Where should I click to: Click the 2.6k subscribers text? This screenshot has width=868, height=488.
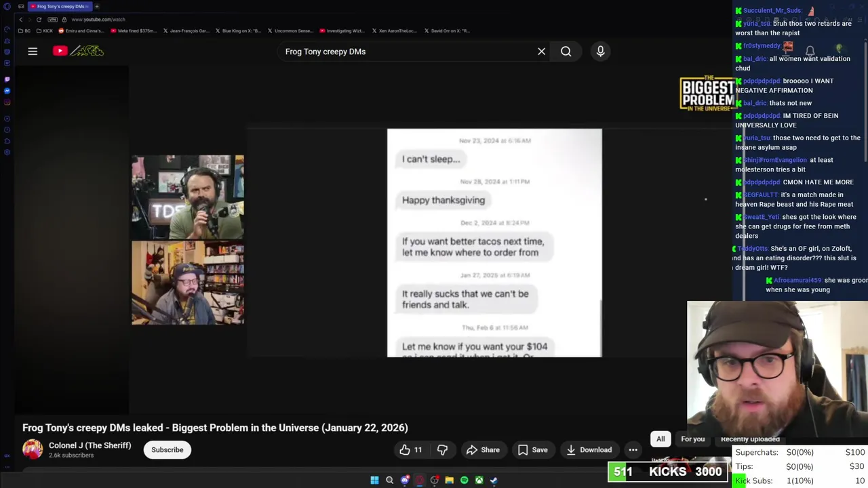click(x=71, y=455)
